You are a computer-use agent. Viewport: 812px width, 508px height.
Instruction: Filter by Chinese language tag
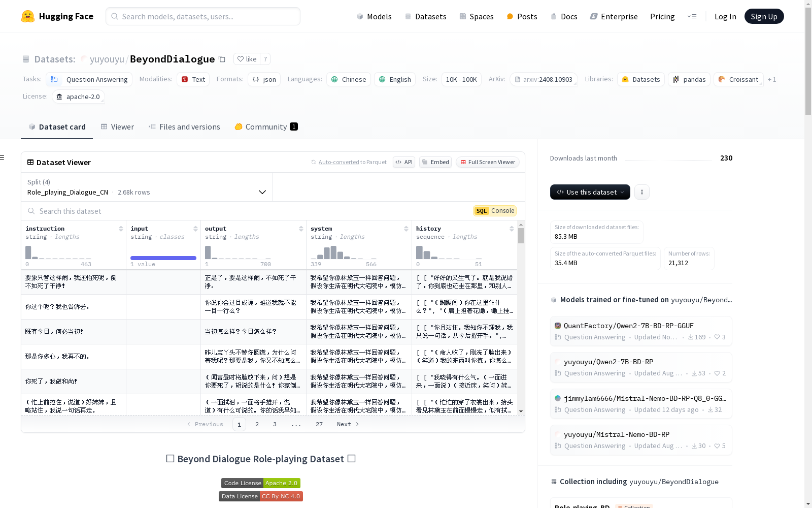348,79
